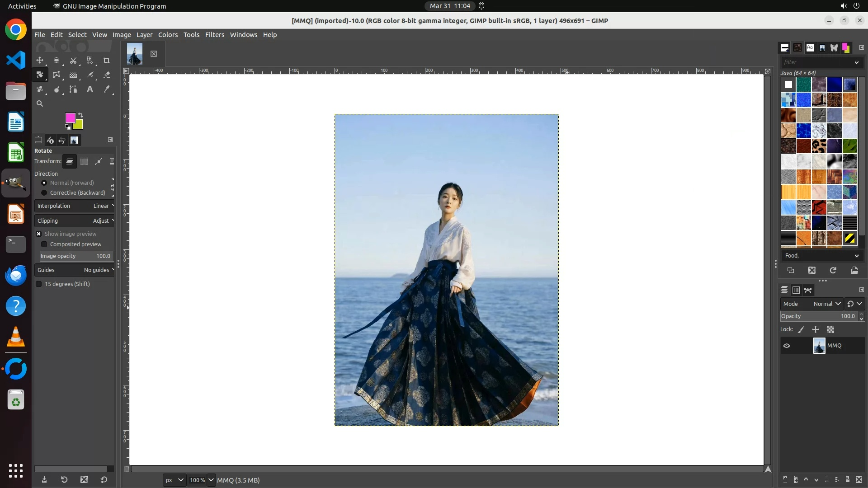Screen dimensions: 868x488
Task: Select the Eraser tool
Action: [x=107, y=75]
